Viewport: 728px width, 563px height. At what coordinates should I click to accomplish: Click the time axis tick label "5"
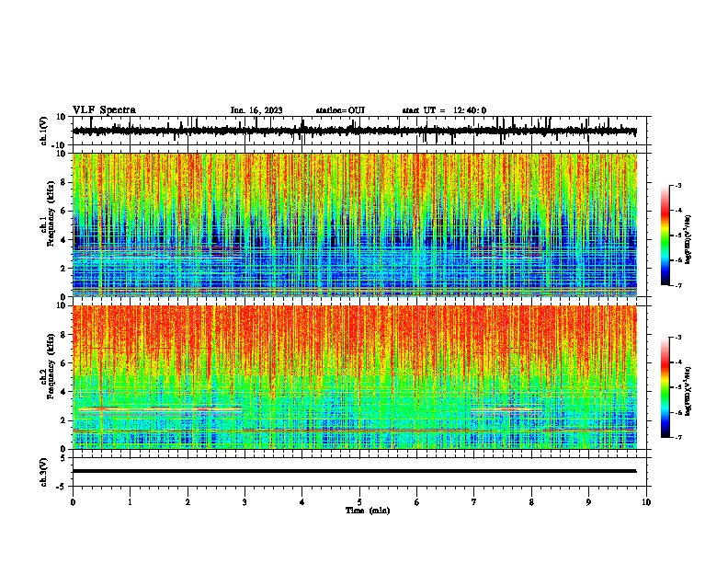(359, 502)
